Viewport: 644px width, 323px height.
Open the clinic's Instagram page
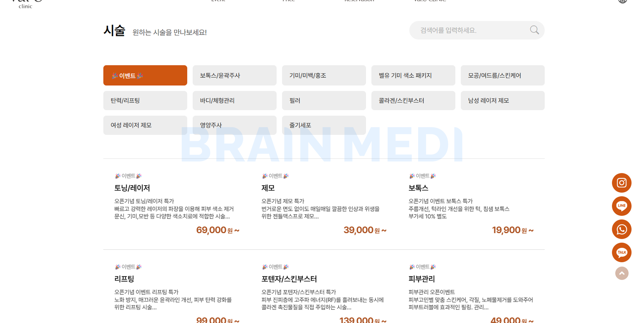(622, 183)
